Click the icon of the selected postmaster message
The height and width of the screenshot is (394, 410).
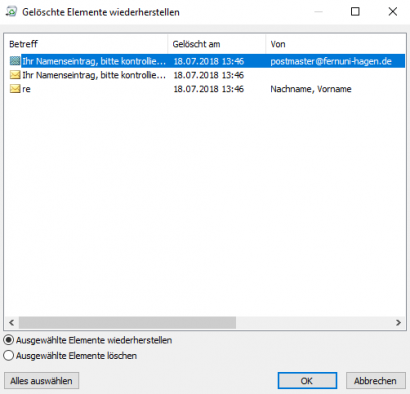pos(15,61)
